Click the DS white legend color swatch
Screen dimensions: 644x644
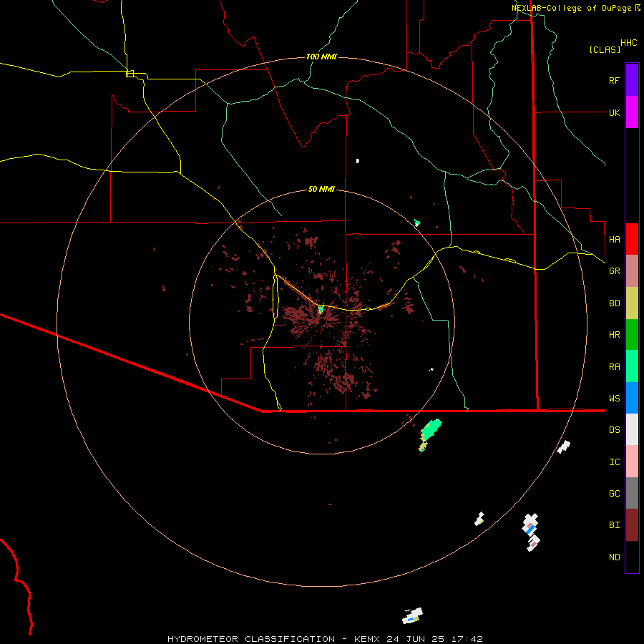tap(632, 429)
